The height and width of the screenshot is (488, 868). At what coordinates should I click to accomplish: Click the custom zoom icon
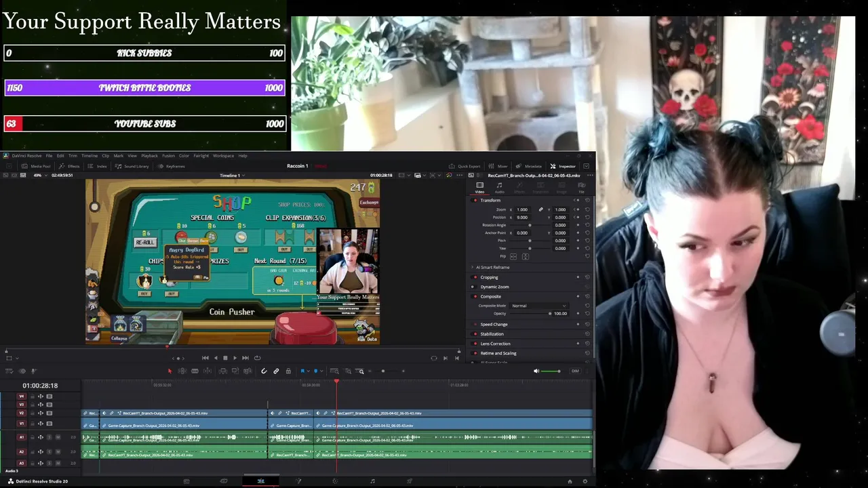pos(361,371)
